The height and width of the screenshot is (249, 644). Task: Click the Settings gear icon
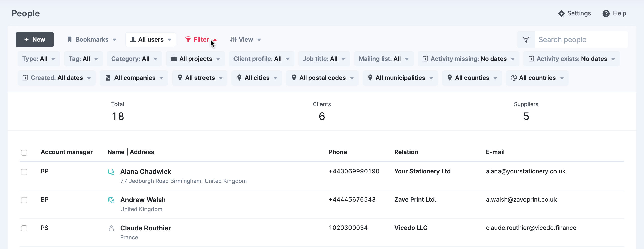point(561,13)
